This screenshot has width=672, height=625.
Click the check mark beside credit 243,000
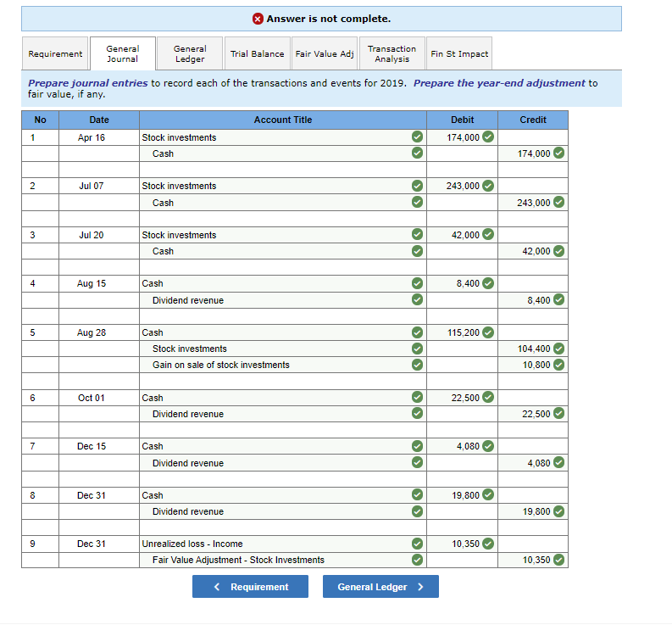coord(558,202)
